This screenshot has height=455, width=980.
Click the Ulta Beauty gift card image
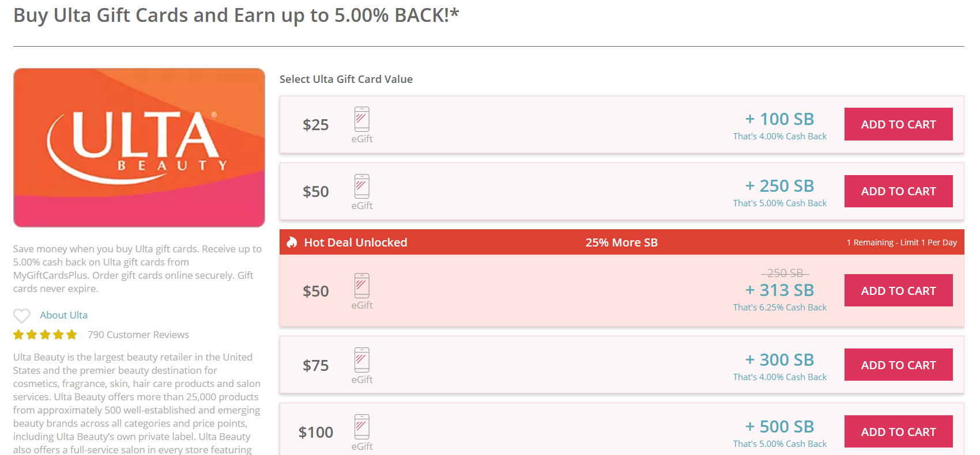139,147
